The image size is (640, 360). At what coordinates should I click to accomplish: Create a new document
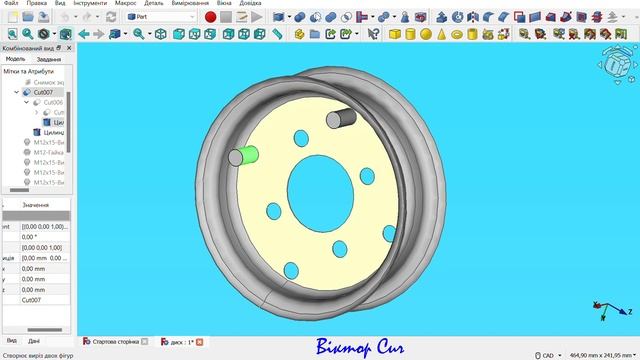(x=13, y=17)
